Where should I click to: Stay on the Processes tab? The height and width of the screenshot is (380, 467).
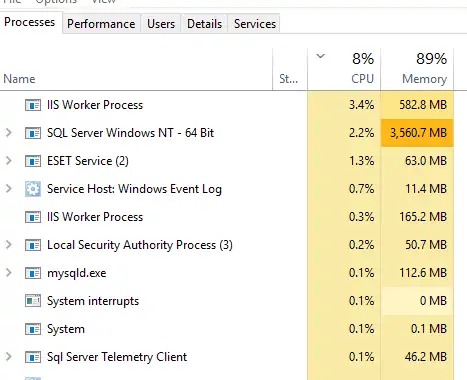point(30,22)
